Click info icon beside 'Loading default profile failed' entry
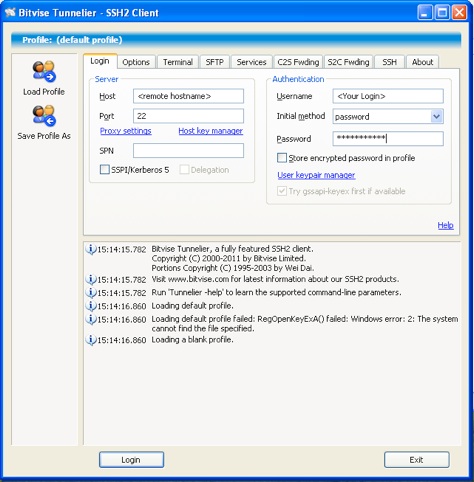474x482 pixels. pos(91,319)
